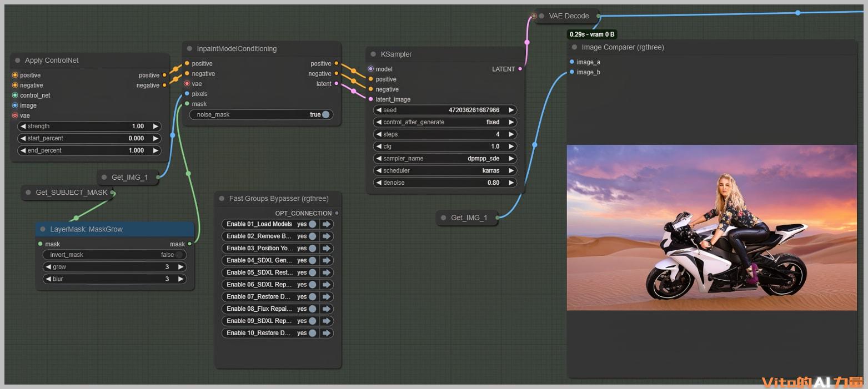Click the motorcycle image preview in Image Comparer

point(711,228)
